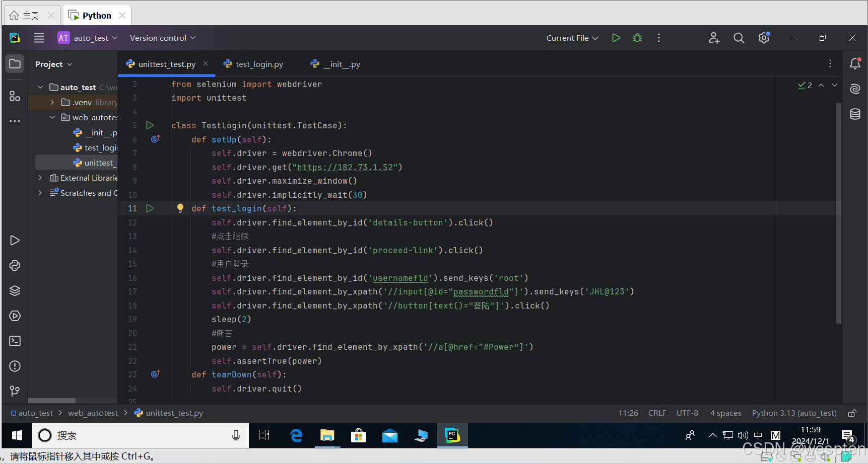
Task: Open the main hamburger menu
Action: (x=39, y=38)
